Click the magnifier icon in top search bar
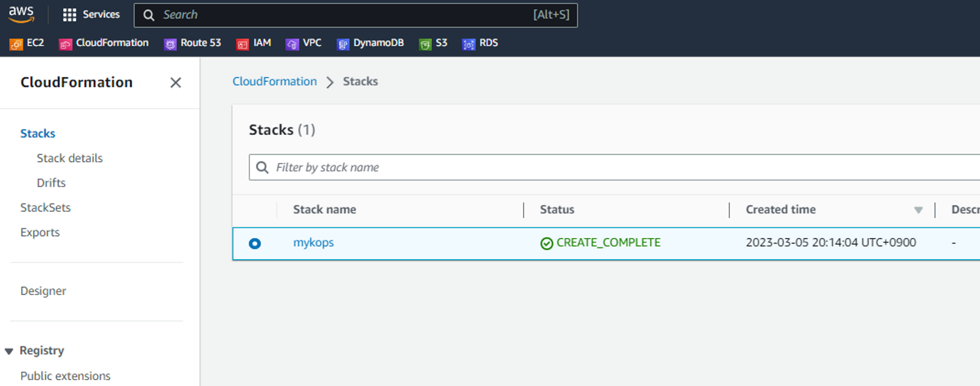Viewport: 980px width, 386px height. click(149, 15)
